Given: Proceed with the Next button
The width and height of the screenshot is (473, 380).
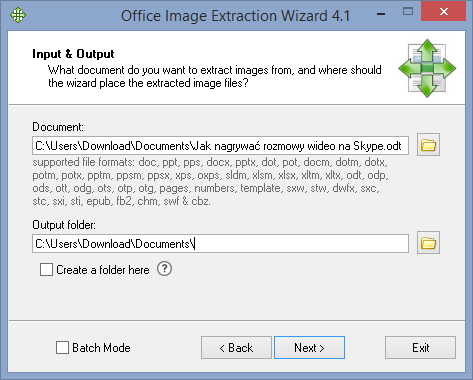Looking at the screenshot, I should [309, 348].
